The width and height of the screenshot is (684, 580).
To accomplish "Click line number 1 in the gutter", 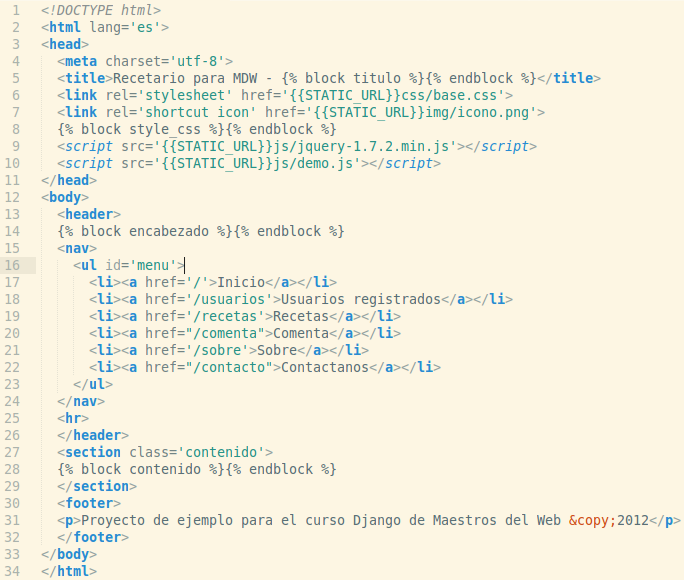I will [16, 10].
